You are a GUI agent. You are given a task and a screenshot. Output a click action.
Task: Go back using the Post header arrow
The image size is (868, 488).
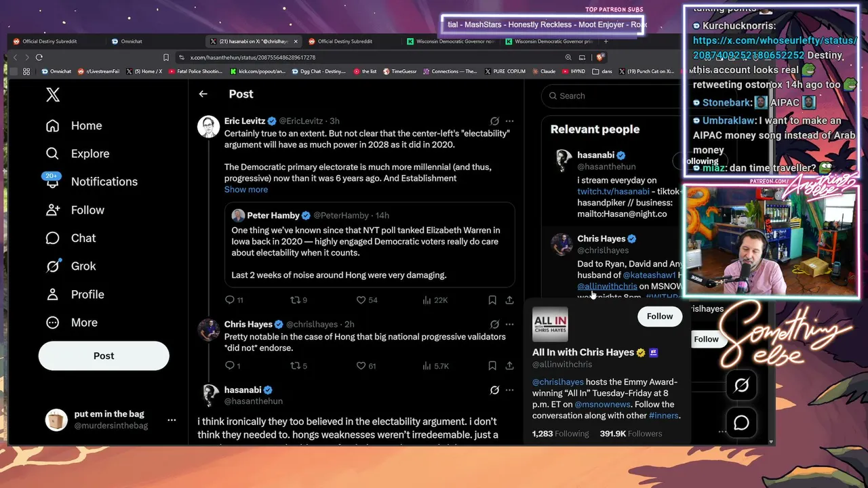point(203,94)
